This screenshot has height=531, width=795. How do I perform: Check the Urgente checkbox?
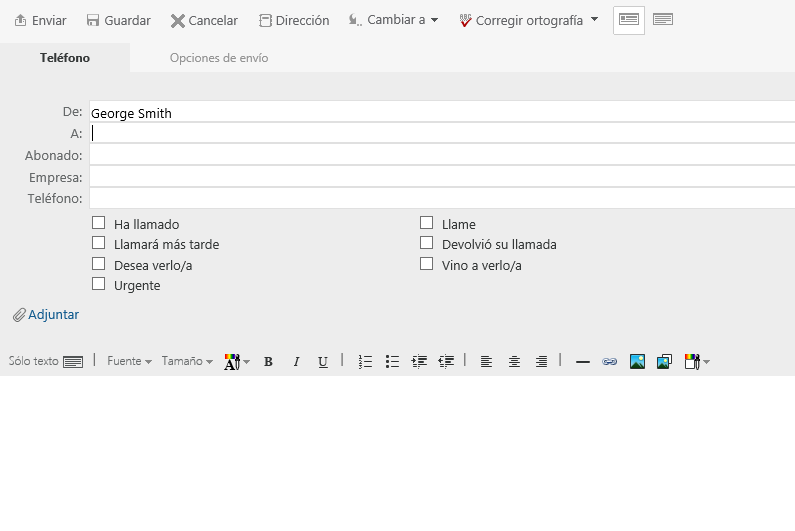[x=98, y=284]
